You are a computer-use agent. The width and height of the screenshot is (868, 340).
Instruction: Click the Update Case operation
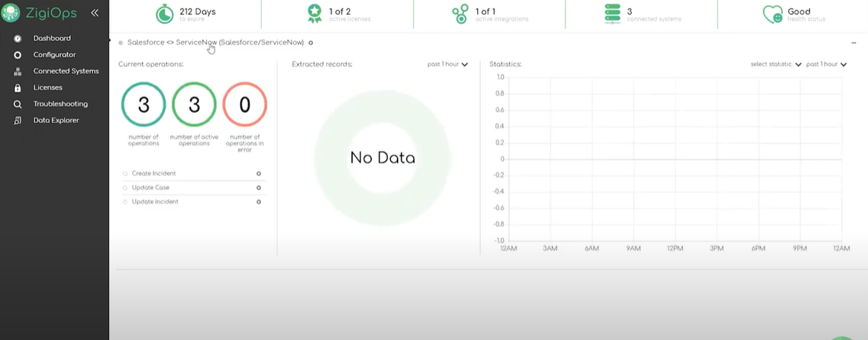[x=151, y=187]
